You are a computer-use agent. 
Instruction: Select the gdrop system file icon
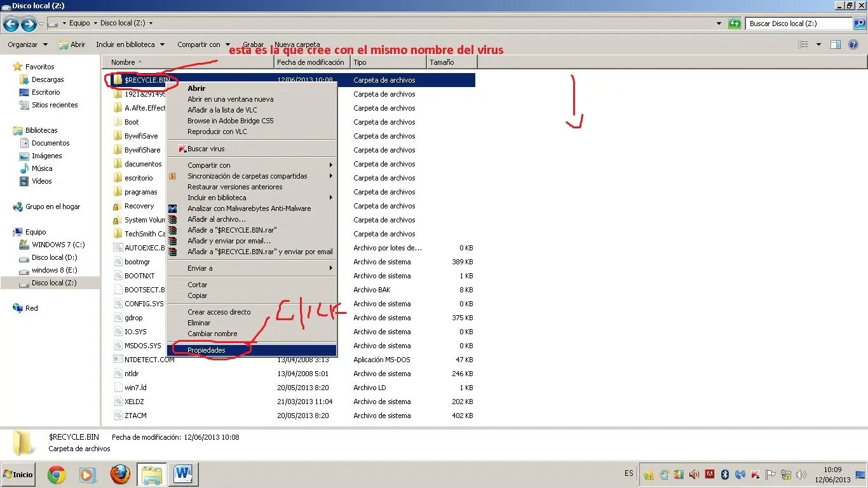(x=118, y=318)
